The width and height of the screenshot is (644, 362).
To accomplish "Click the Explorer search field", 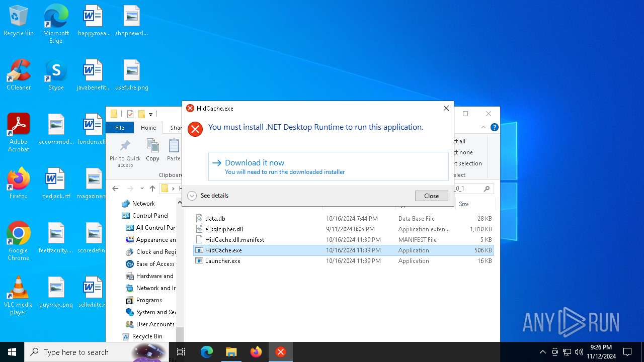I will (473, 189).
